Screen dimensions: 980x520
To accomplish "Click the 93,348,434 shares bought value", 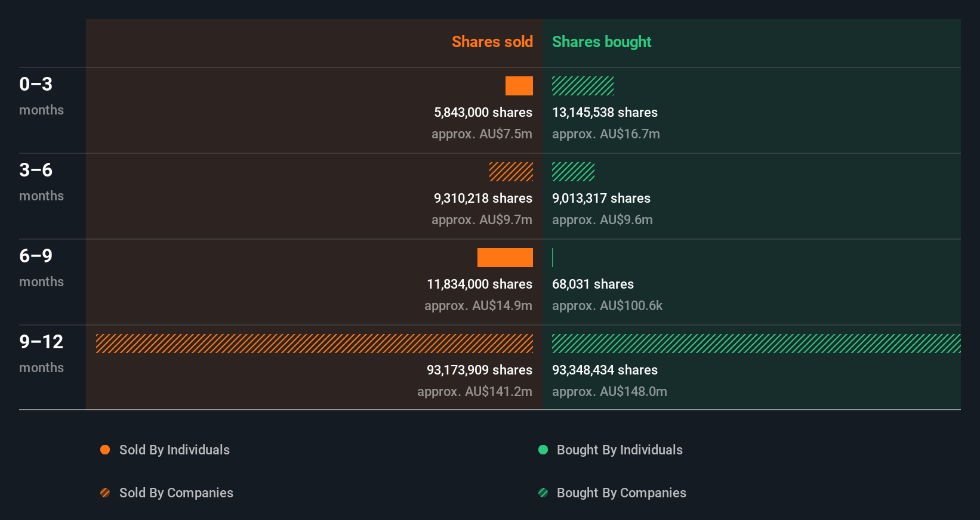I will pyautogui.click(x=605, y=370).
